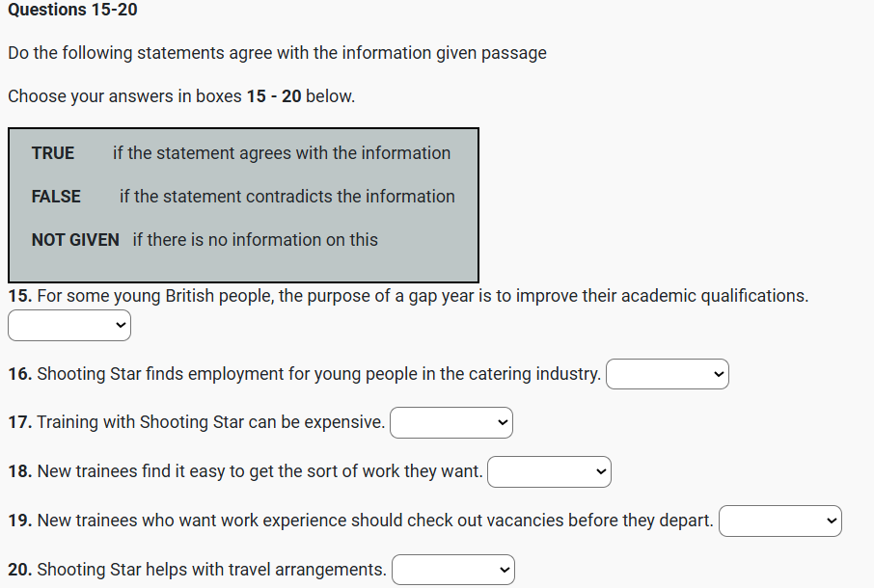Viewport: 874px width, 588px height.
Task: Expand the question 19 answer dropdown
Action: click(x=779, y=521)
